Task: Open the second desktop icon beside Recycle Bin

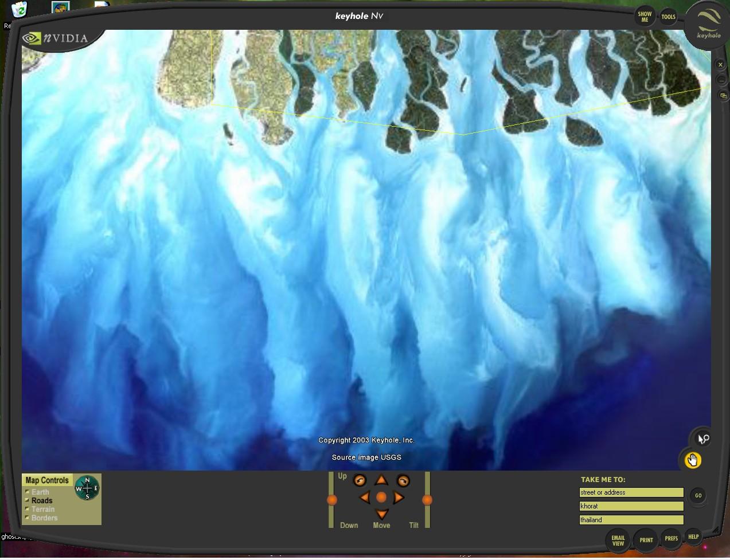Action: click(x=60, y=7)
